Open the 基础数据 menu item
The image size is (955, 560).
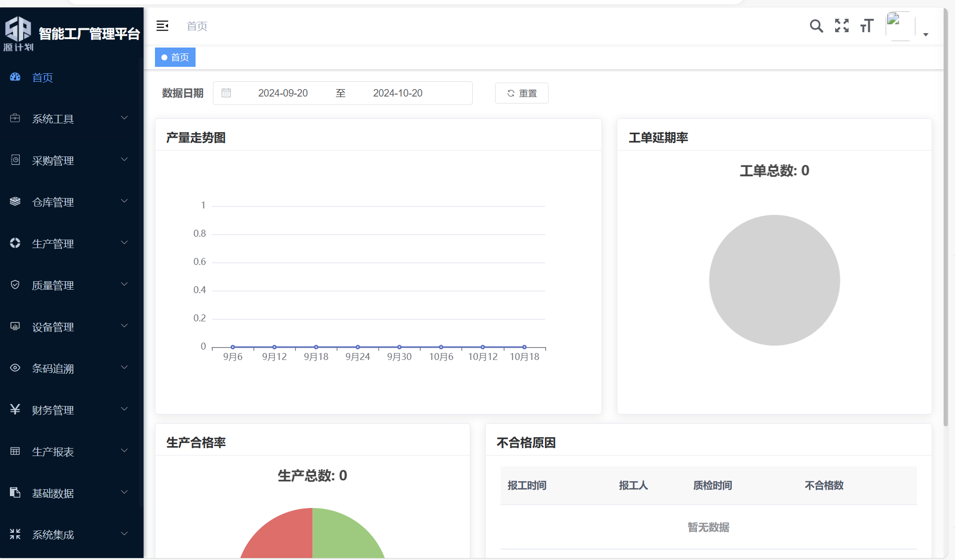[x=72, y=493]
